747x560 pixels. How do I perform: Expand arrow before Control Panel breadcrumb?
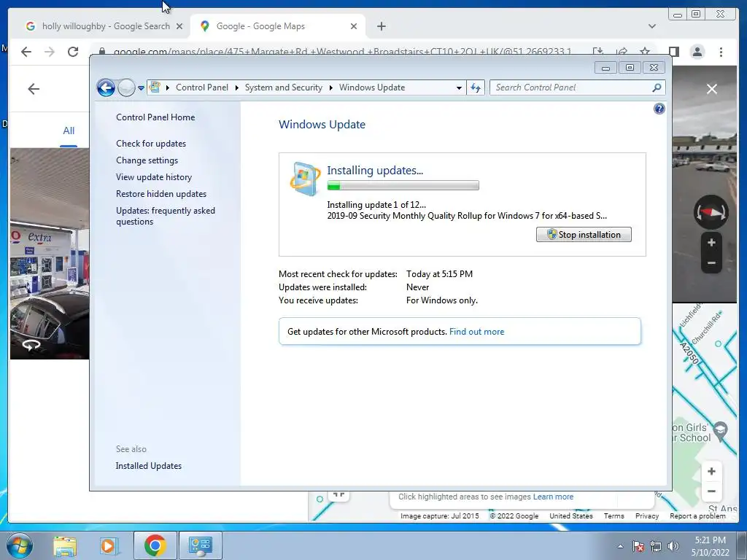pyautogui.click(x=168, y=87)
